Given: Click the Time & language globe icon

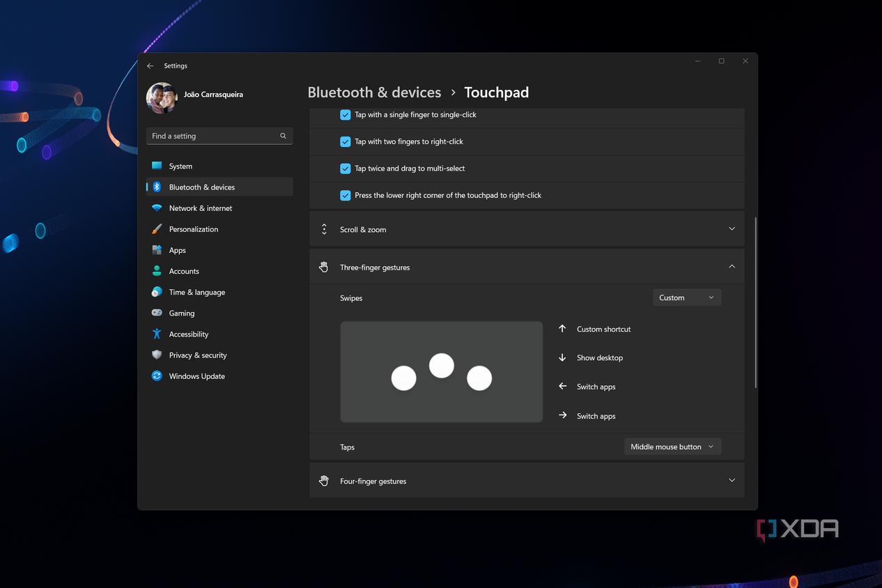Looking at the screenshot, I should click(157, 292).
